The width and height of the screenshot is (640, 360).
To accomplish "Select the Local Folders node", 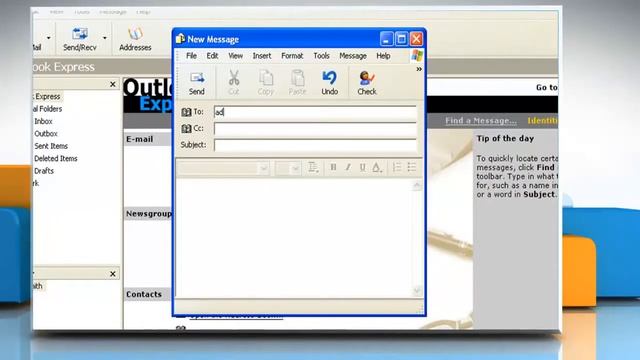I will pyautogui.click(x=48, y=109).
